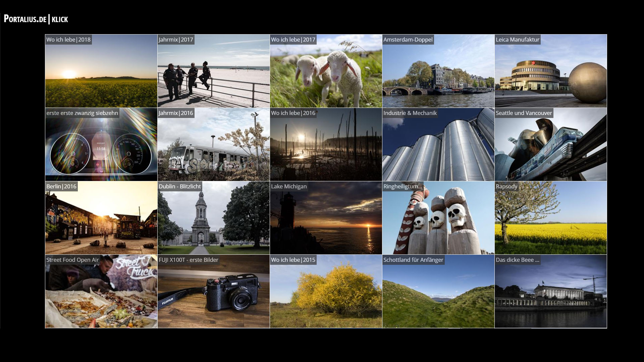
Task: Open the Portalius.de|klick site logo
Action: (x=35, y=19)
